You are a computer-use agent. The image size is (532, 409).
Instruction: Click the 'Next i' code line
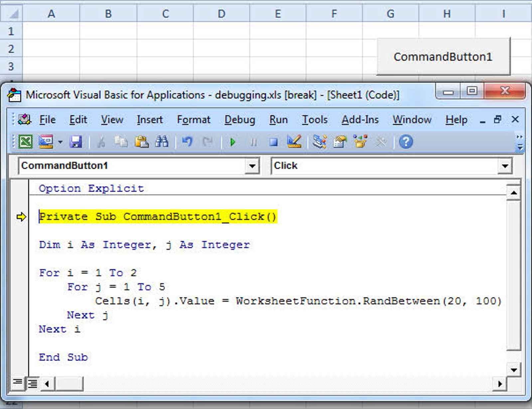[59, 329]
